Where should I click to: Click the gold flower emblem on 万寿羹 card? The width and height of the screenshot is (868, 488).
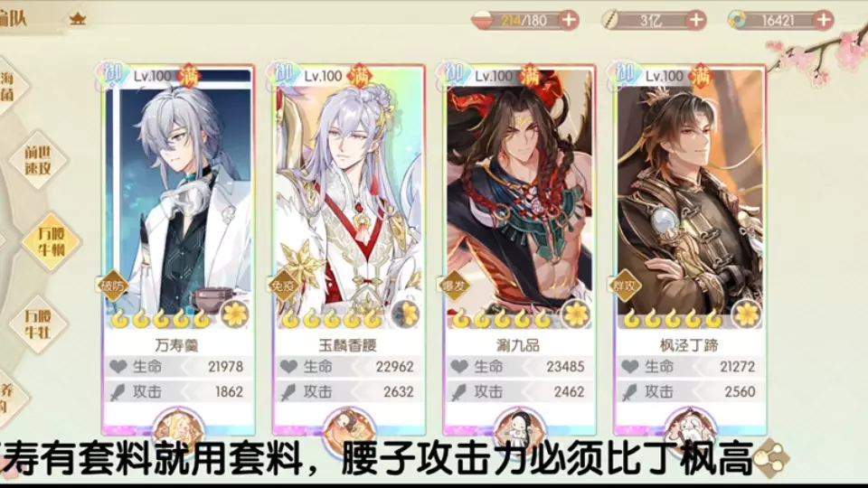[x=235, y=314]
